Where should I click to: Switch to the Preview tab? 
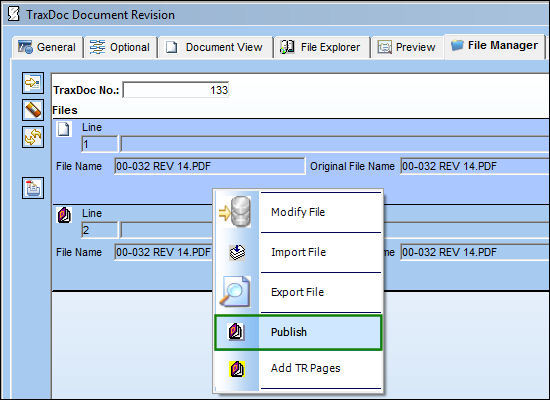[407, 47]
